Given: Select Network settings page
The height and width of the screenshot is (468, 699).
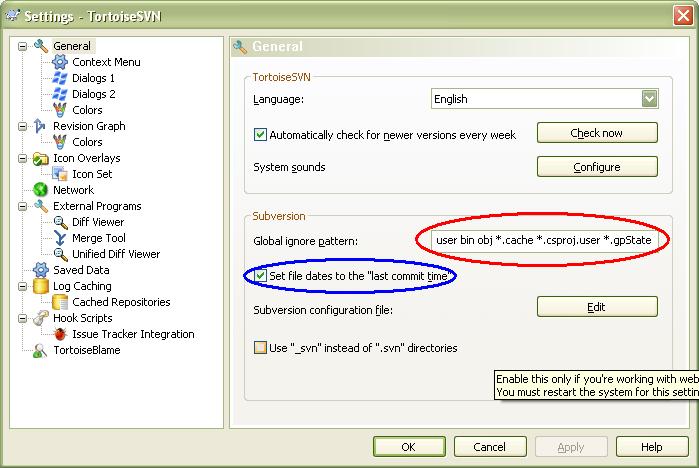Looking at the screenshot, I should 74,190.
